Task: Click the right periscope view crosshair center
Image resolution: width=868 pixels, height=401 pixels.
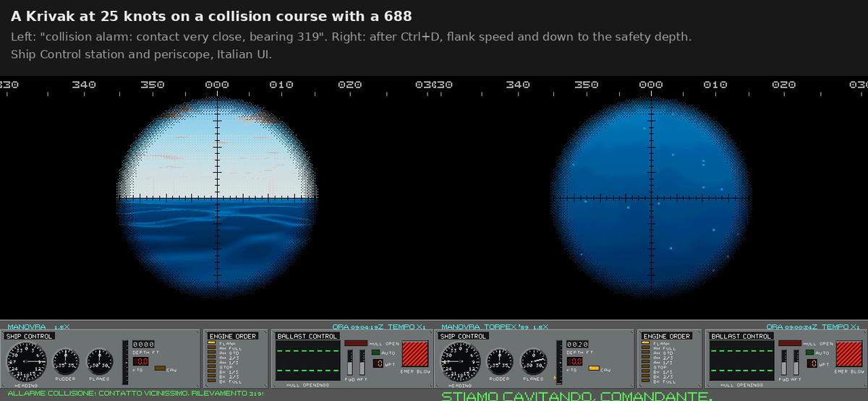Action: pyautogui.click(x=652, y=197)
